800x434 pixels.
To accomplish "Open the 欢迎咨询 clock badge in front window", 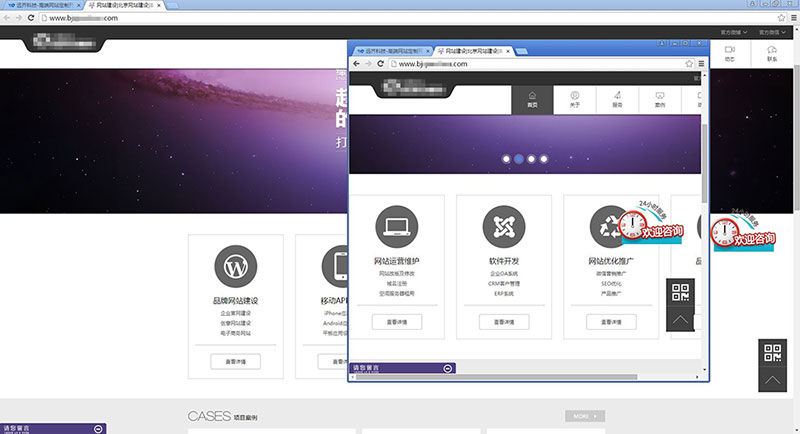I will pos(651,224).
